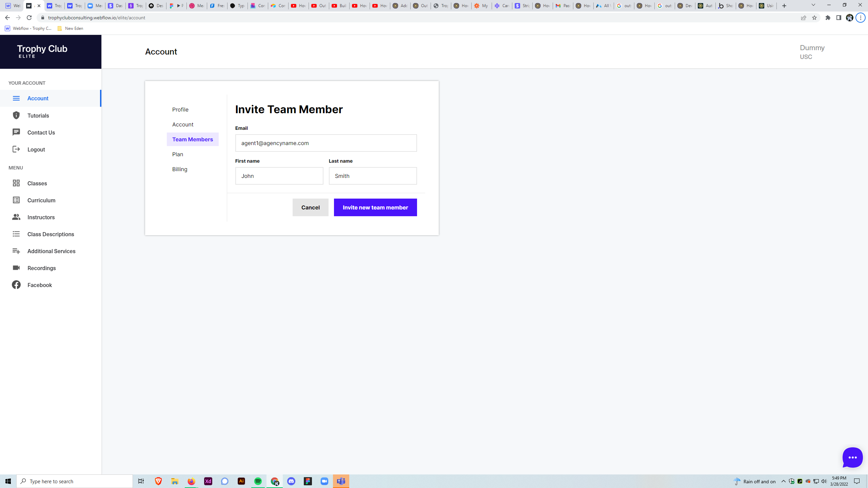
Task: Open Spotify from the taskbar
Action: pos(258,481)
